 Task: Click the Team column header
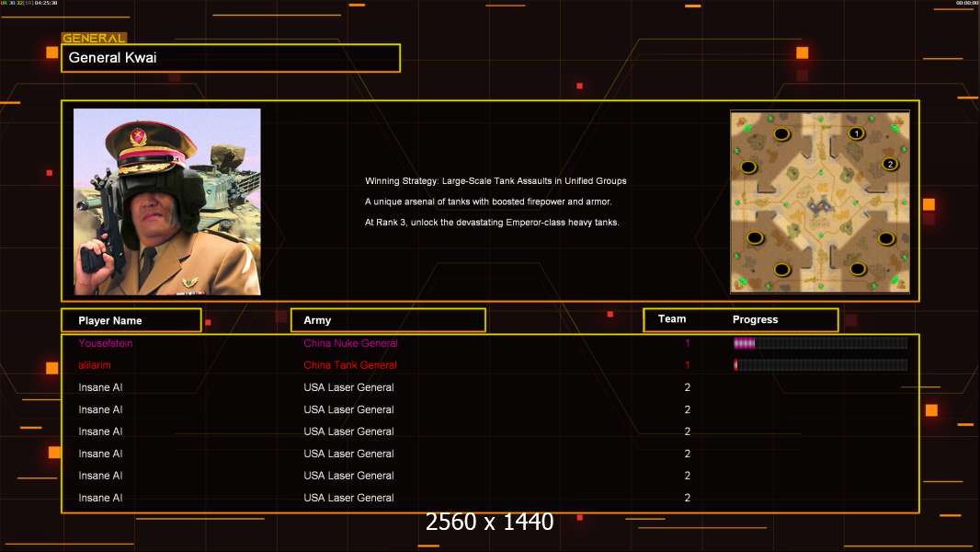point(672,319)
